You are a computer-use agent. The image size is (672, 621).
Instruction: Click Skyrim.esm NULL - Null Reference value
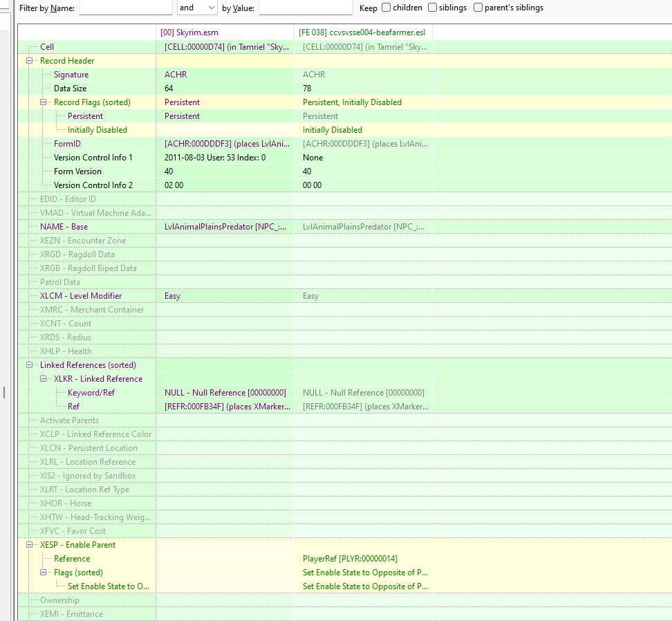(x=225, y=393)
